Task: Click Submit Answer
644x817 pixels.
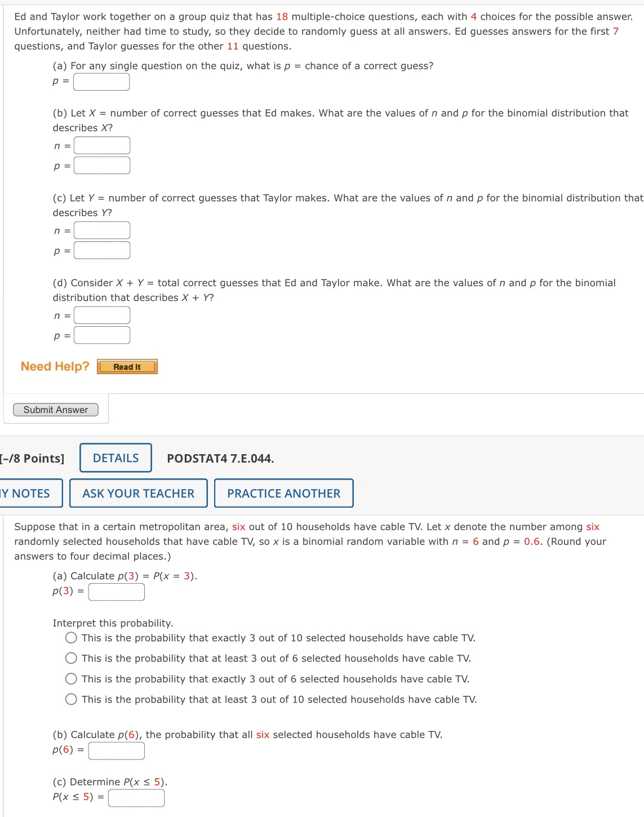Action: click(55, 410)
